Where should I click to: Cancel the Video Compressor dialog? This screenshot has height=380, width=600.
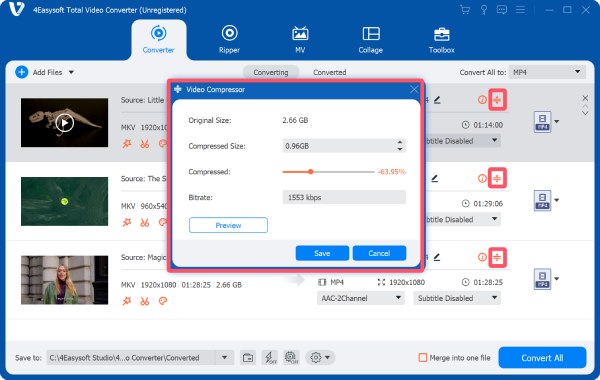[379, 253]
